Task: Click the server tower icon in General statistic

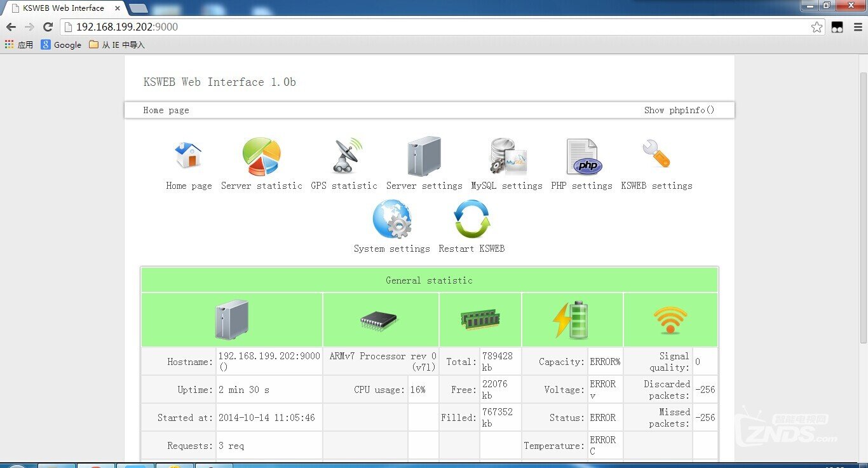Action: 231,320
